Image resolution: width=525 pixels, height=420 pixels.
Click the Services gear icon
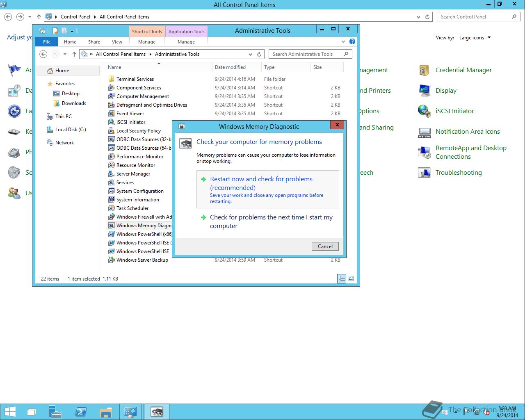tap(111, 183)
